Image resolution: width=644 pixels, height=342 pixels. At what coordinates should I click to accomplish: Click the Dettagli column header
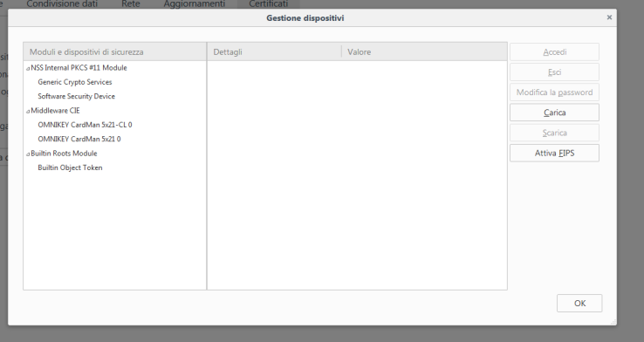pyautogui.click(x=274, y=51)
